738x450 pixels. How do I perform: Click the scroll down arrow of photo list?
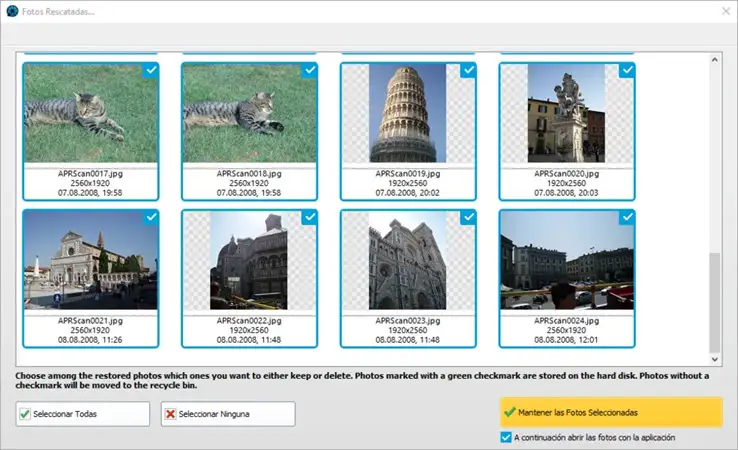click(x=715, y=358)
